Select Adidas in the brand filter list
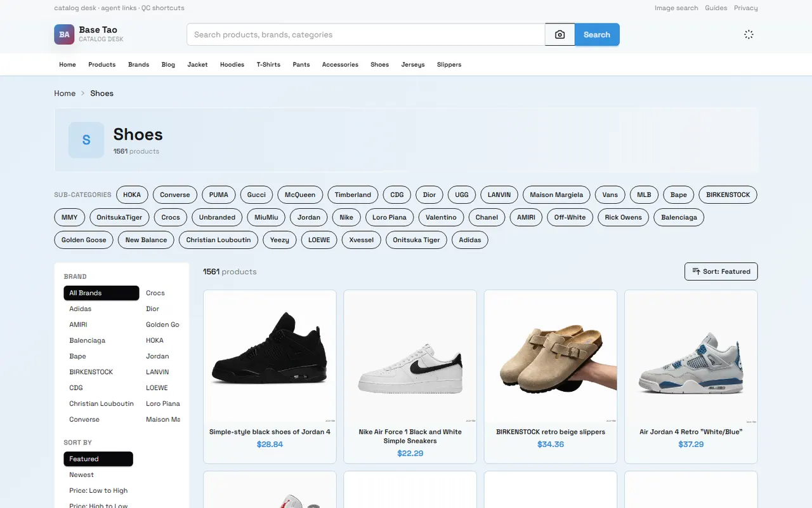This screenshot has width=812, height=508. (x=81, y=309)
